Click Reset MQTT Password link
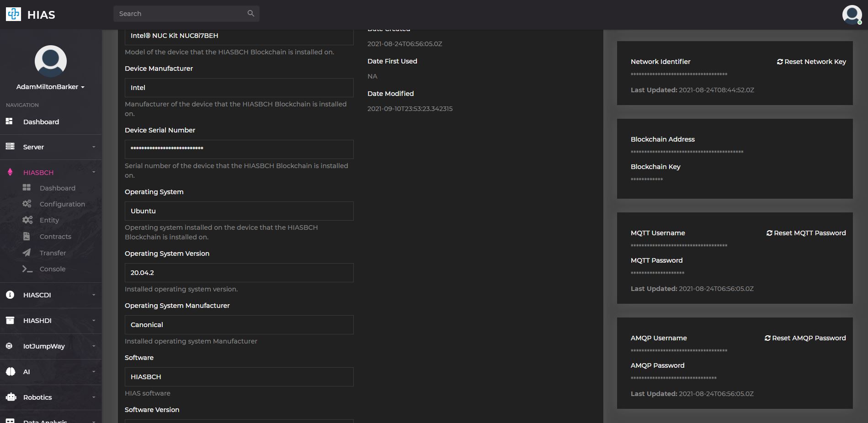Viewport: 868px width, 423px height. click(x=806, y=233)
